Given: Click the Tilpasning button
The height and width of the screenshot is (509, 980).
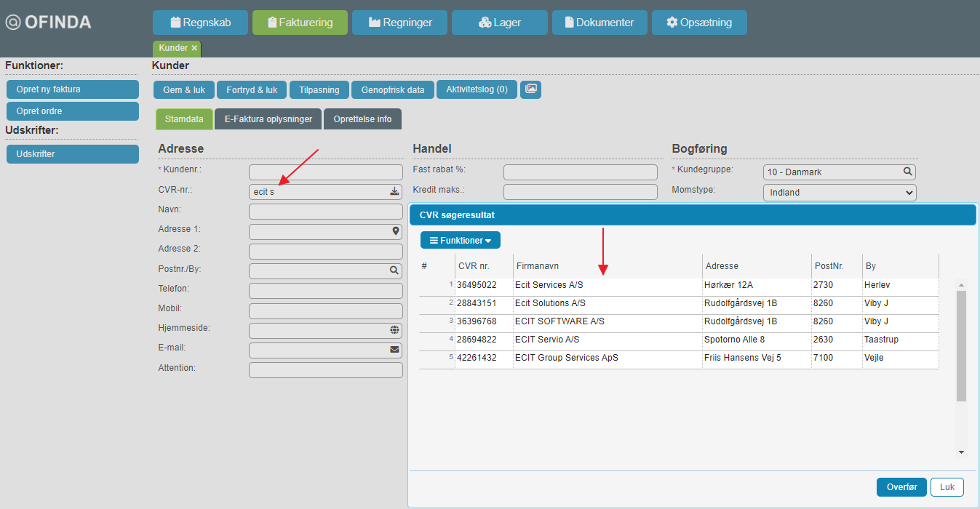Looking at the screenshot, I should [x=319, y=89].
